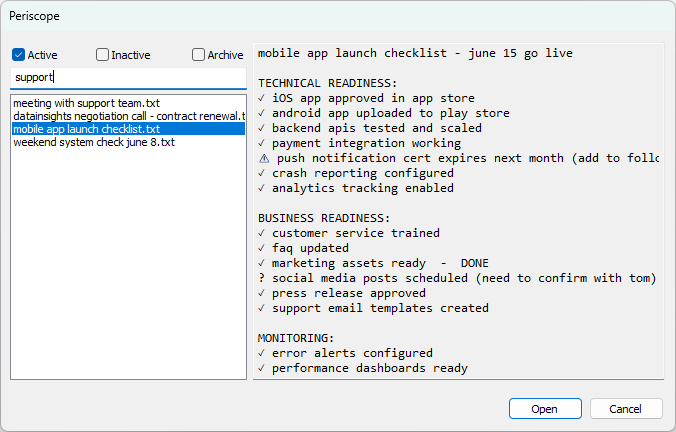Viewport: 676px width, 432px height.
Task: Enable the Inactive checkbox
Action: (x=102, y=55)
